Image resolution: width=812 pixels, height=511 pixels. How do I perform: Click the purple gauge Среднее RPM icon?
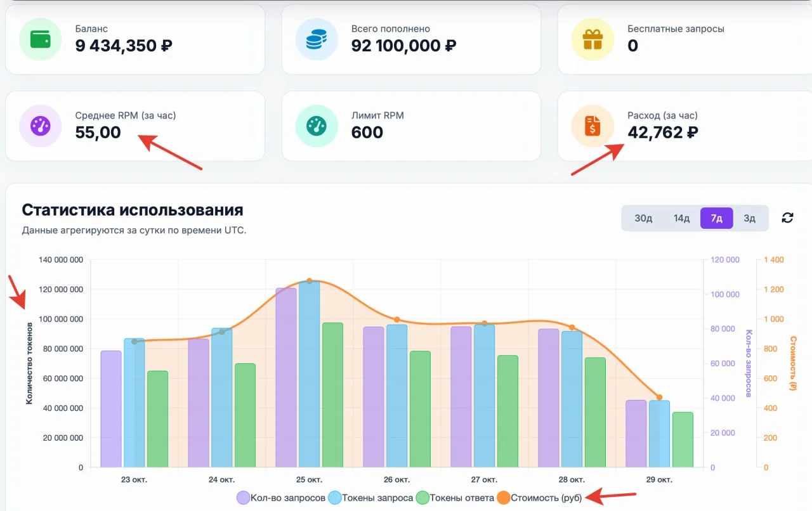click(40, 126)
